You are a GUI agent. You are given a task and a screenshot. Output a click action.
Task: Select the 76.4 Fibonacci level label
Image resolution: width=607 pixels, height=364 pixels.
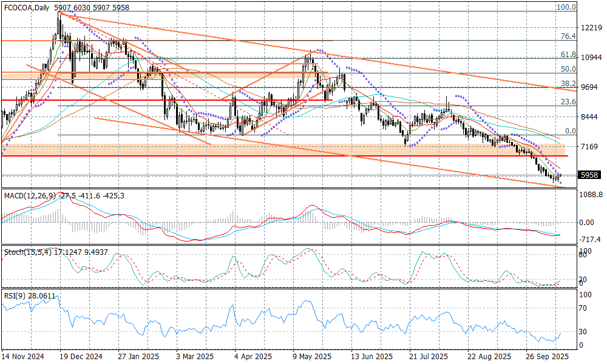point(567,36)
